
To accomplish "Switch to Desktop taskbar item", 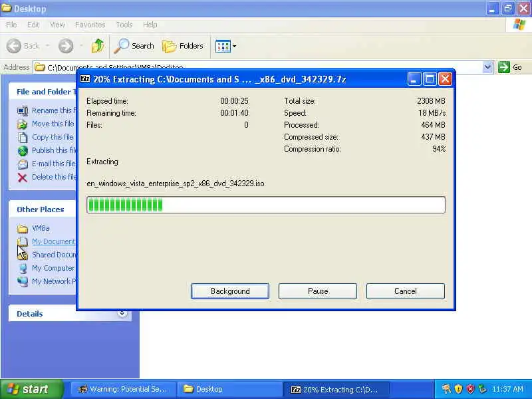I will point(229,389).
